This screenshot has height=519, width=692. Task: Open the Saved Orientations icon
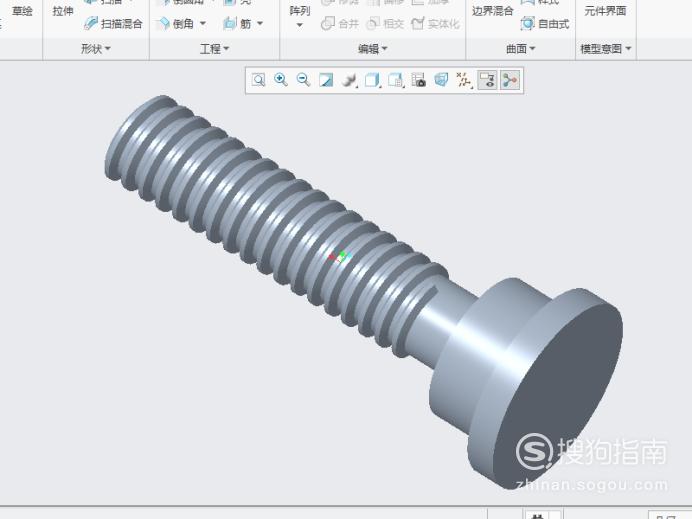(x=395, y=80)
